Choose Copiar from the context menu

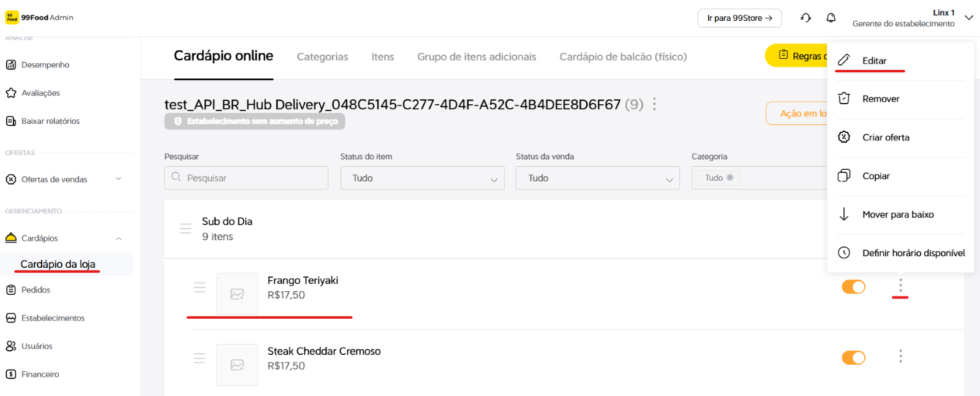click(x=900, y=176)
